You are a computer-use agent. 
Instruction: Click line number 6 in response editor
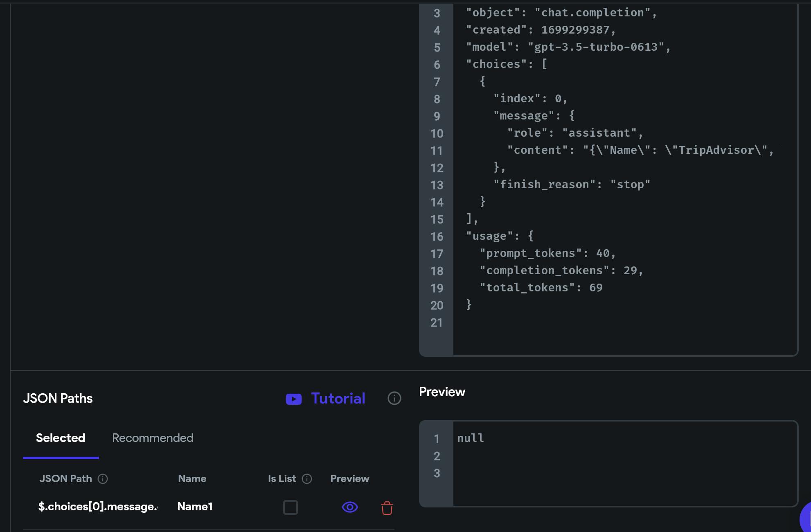(437, 65)
